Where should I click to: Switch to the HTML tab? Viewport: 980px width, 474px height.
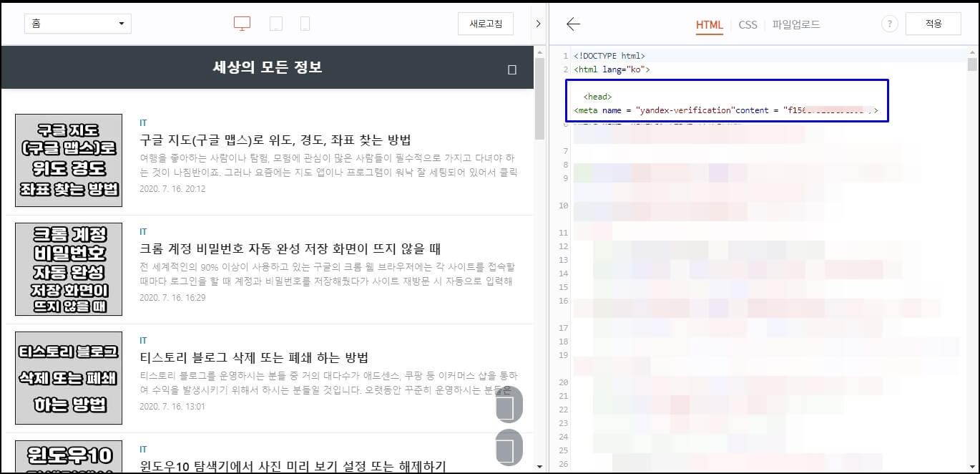[710, 24]
